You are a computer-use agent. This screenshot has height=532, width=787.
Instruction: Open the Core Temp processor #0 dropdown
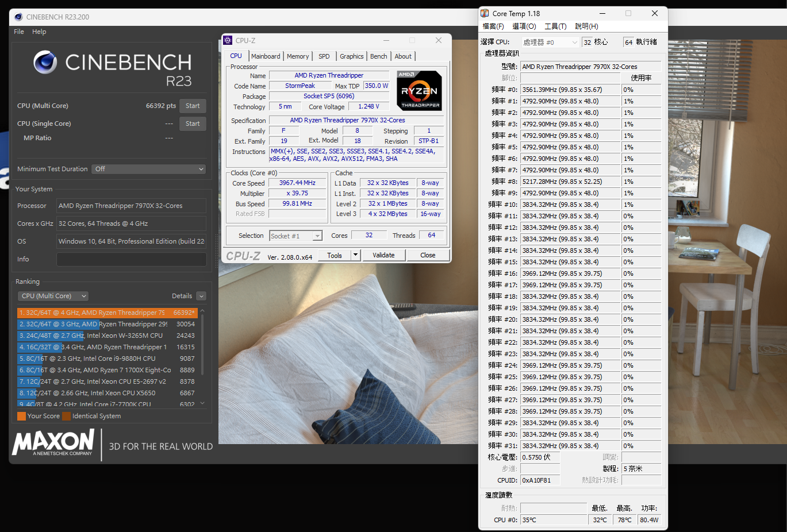pos(550,42)
